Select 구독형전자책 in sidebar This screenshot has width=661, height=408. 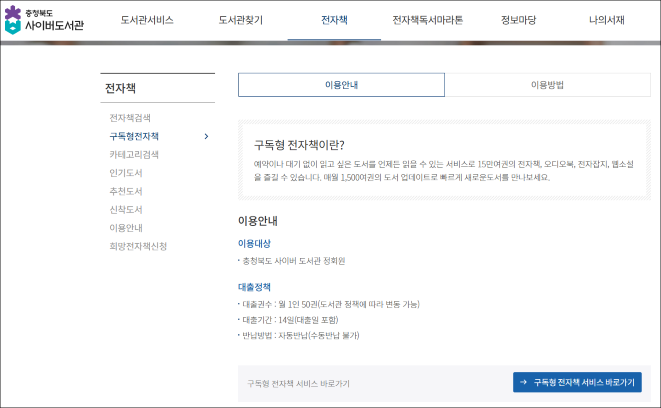(134, 136)
